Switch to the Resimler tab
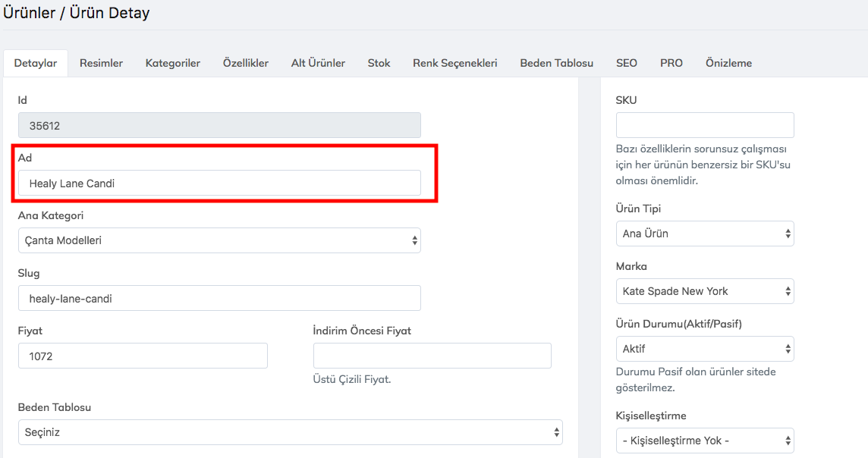The width and height of the screenshot is (868, 458). pyautogui.click(x=101, y=63)
